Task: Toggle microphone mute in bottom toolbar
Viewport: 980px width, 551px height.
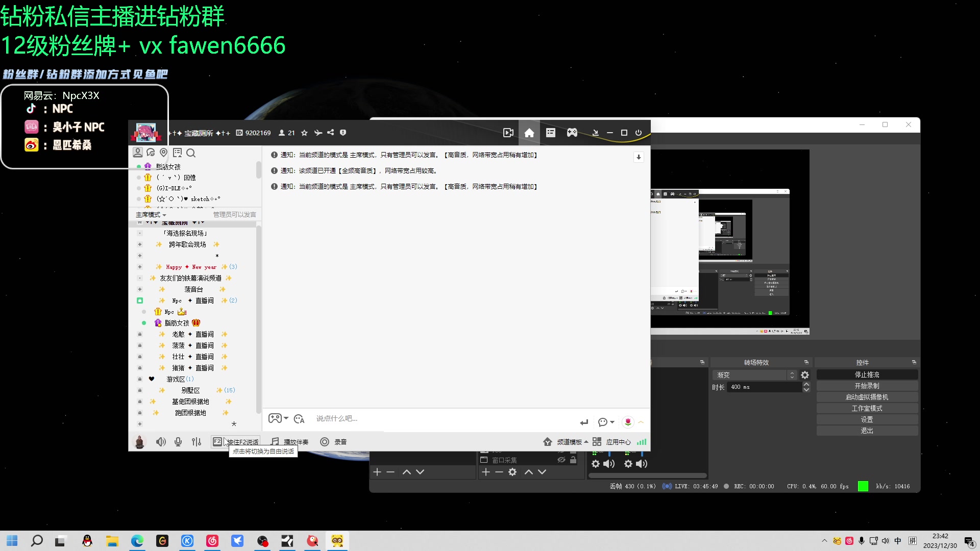Action: (178, 441)
